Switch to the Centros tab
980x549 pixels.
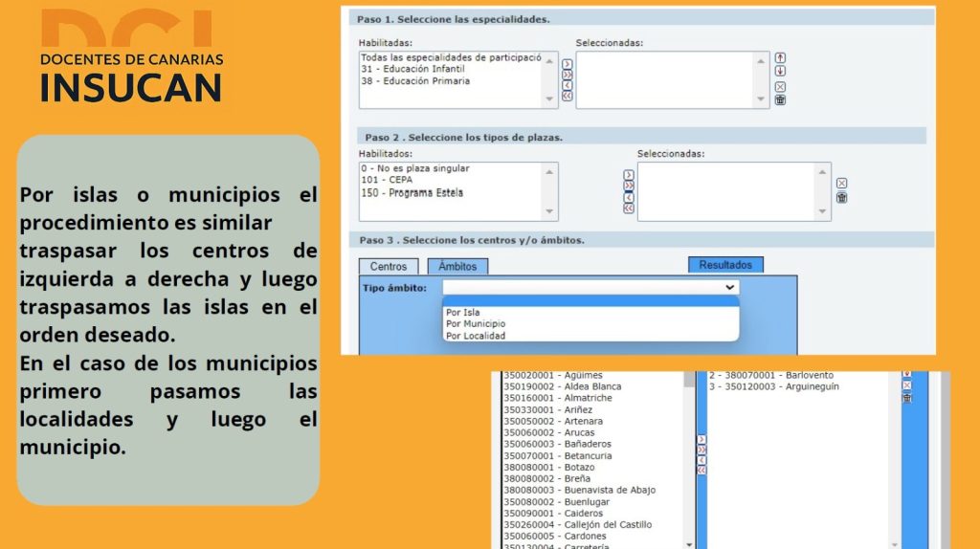(388, 267)
